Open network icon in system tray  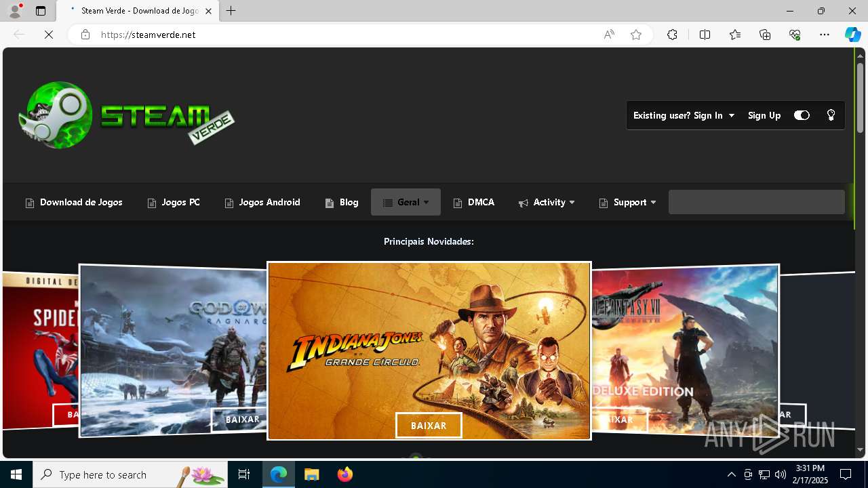(x=764, y=474)
